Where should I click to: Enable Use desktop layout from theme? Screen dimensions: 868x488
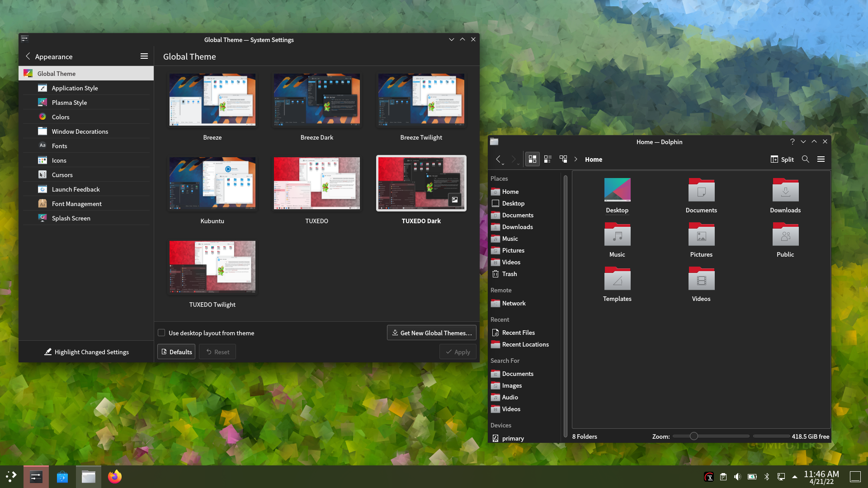(161, 333)
